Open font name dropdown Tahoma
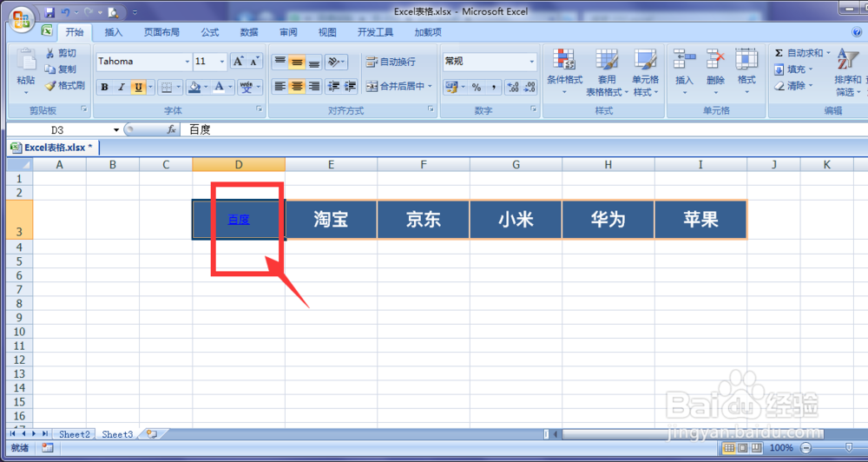This screenshot has width=868, height=462. coord(187,62)
